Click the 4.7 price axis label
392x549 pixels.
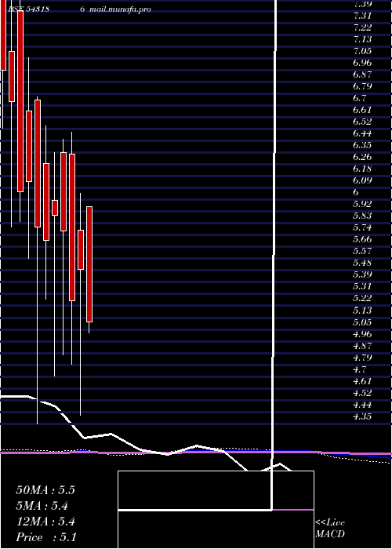360,369
